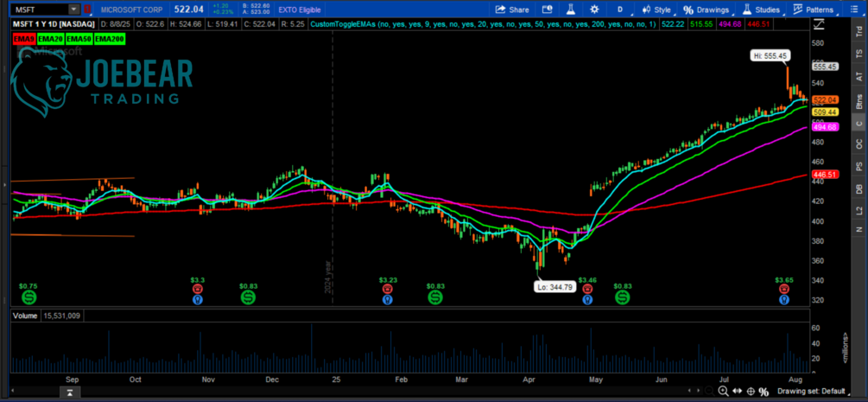
Task: Open the Patterns dropdown menu
Action: click(x=813, y=10)
